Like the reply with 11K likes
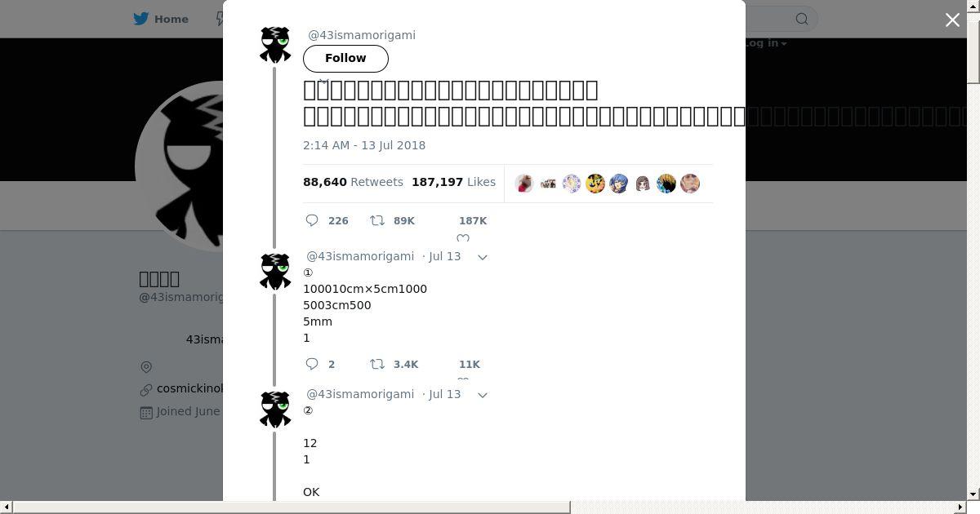This screenshot has height=514, width=980. pyautogui.click(x=463, y=378)
